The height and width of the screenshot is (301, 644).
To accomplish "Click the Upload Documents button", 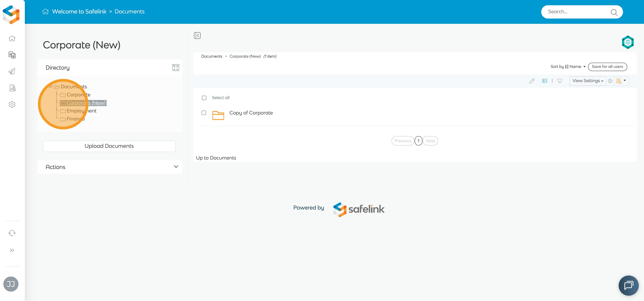I will pyautogui.click(x=109, y=146).
